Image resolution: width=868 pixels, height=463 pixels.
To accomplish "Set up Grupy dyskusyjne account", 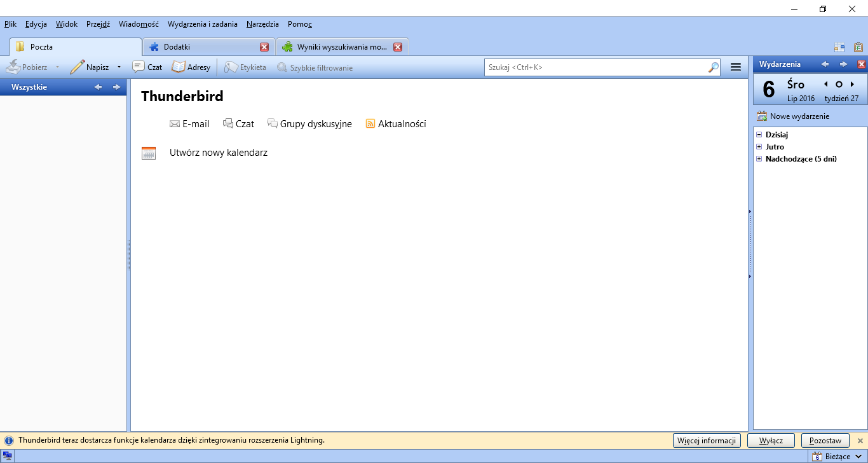I will pos(309,124).
